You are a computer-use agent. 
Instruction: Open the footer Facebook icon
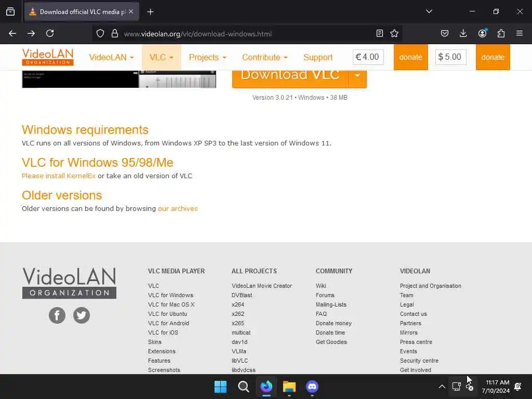(x=57, y=315)
